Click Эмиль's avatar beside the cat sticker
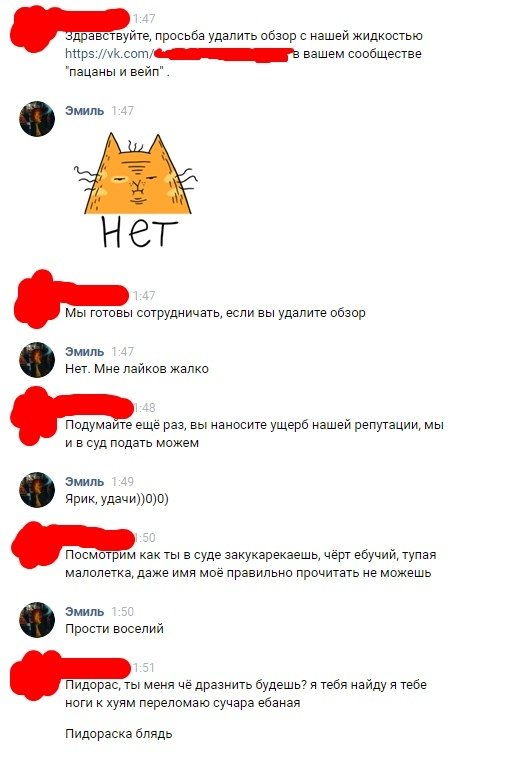This screenshot has width=516, height=759. point(37,119)
